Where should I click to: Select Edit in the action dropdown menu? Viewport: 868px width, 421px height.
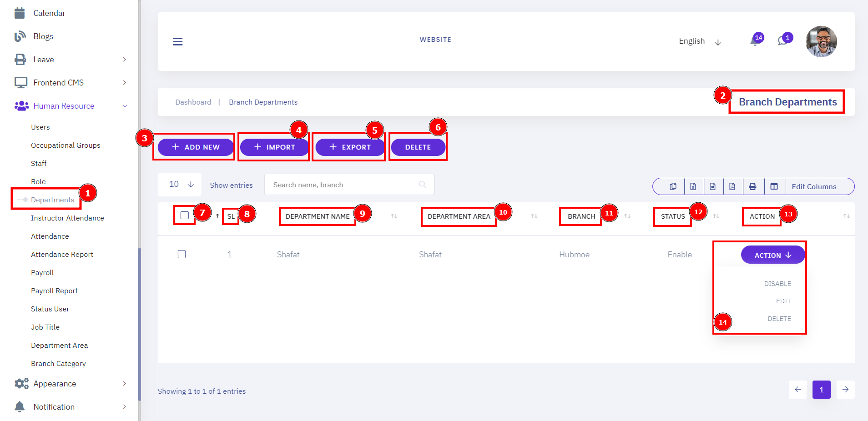pyautogui.click(x=783, y=301)
